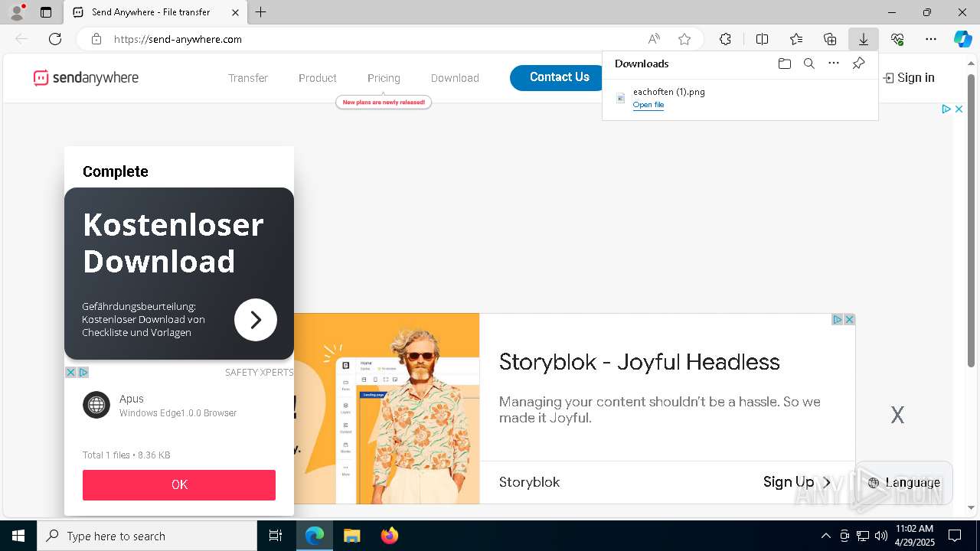Open the Windows Start menu
This screenshot has height=551, width=980.
pyautogui.click(x=18, y=536)
